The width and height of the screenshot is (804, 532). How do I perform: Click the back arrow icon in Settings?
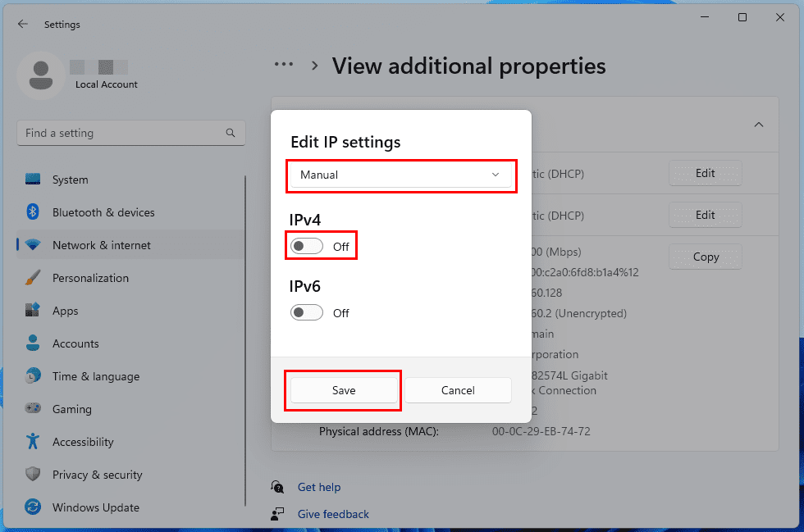click(23, 24)
